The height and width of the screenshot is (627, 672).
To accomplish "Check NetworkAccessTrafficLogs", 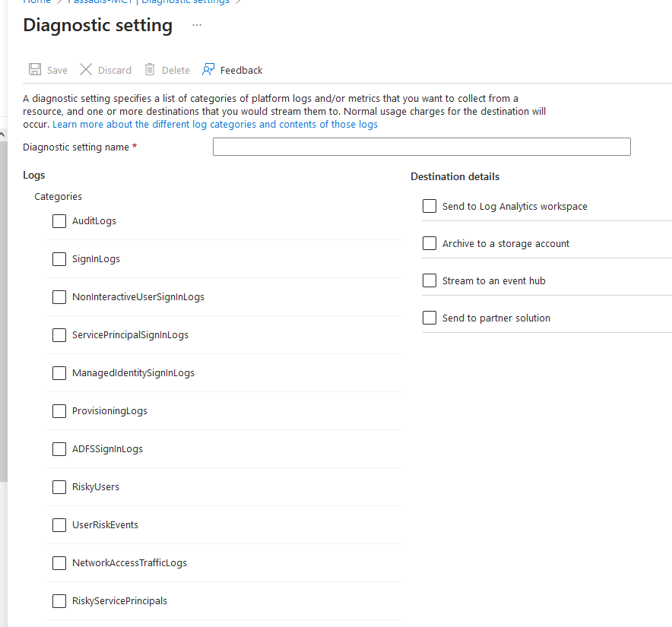I will pyautogui.click(x=59, y=563).
